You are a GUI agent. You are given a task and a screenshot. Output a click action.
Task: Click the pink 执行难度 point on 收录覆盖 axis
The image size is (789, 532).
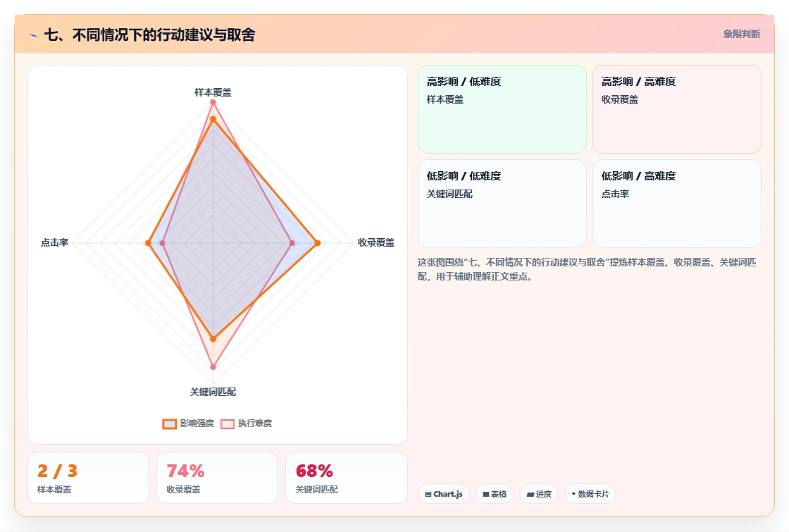coord(292,243)
